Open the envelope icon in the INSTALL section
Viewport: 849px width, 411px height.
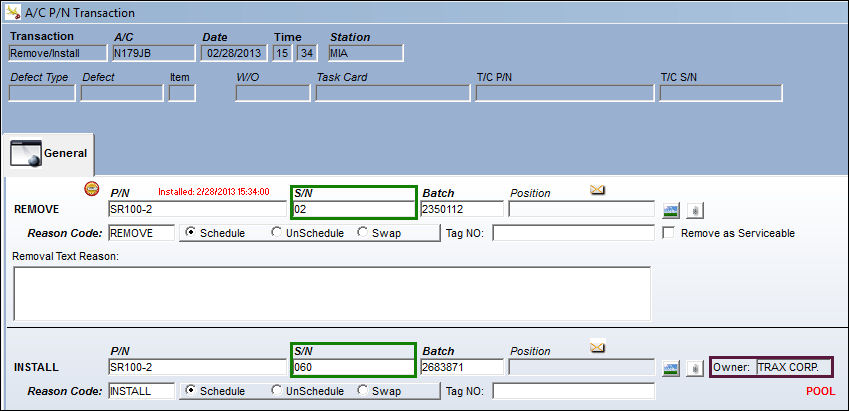[x=597, y=346]
